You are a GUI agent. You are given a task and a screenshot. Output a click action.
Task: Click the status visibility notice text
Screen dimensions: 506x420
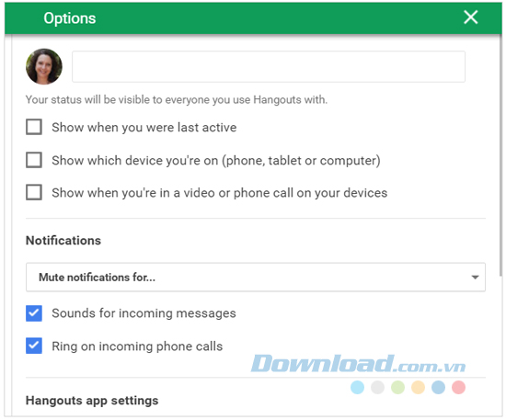point(177,100)
